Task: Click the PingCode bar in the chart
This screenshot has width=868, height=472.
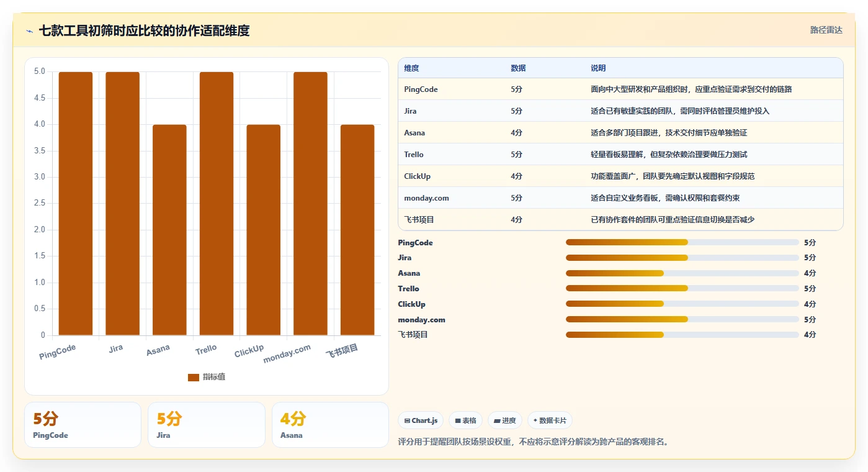Action: (x=76, y=204)
